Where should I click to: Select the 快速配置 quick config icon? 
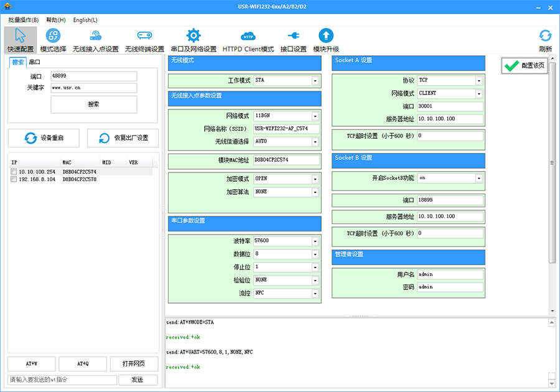pos(20,40)
